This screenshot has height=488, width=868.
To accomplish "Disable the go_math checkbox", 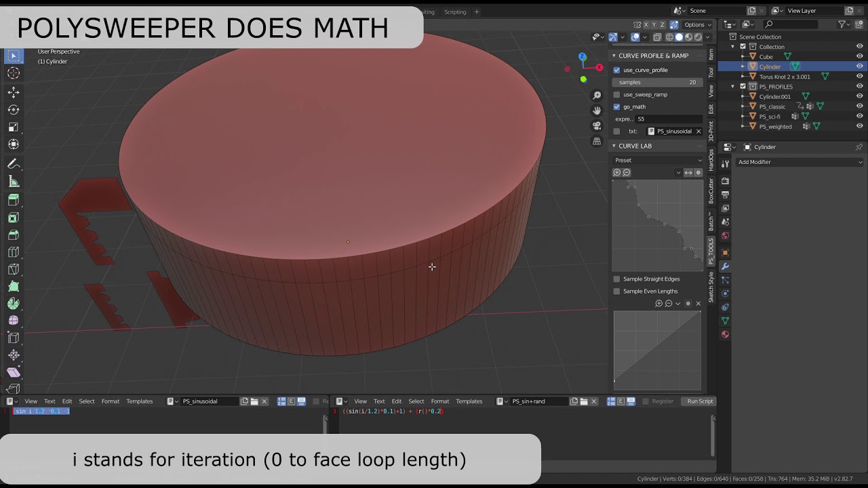I will tap(616, 106).
